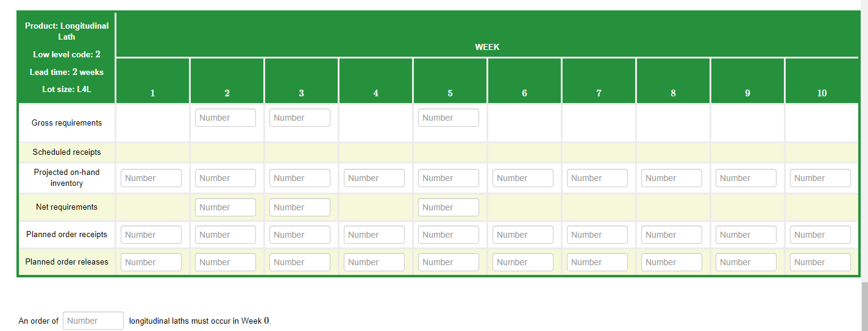Click the 'Gross requirements' row label
Screen dimensions: 868x331
click(x=67, y=123)
